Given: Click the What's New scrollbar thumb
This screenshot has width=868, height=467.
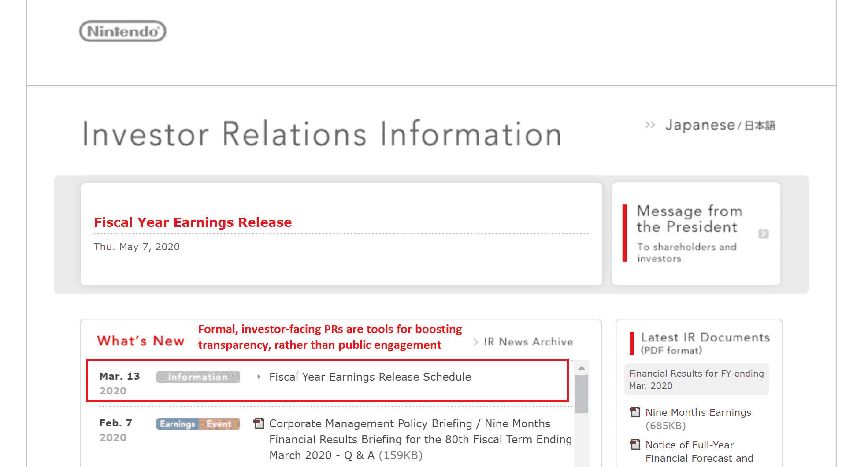Looking at the screenshot, I should 582,394.
